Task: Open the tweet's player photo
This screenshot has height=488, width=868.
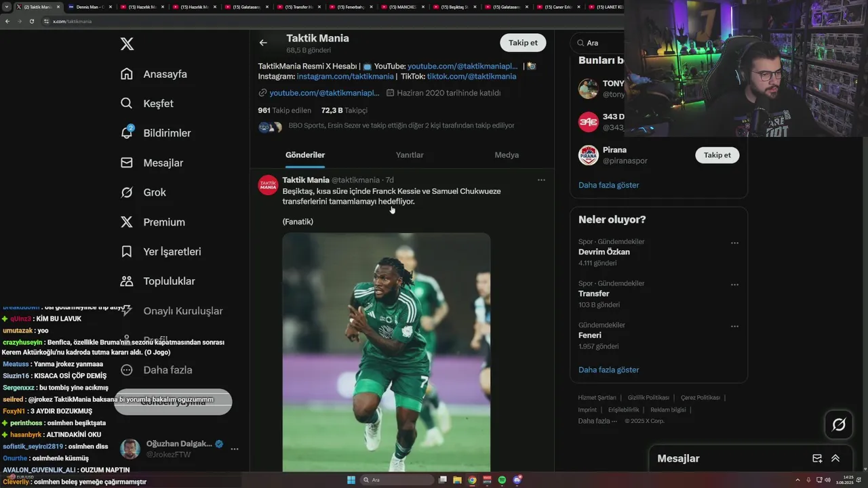Action: [387, 352]
